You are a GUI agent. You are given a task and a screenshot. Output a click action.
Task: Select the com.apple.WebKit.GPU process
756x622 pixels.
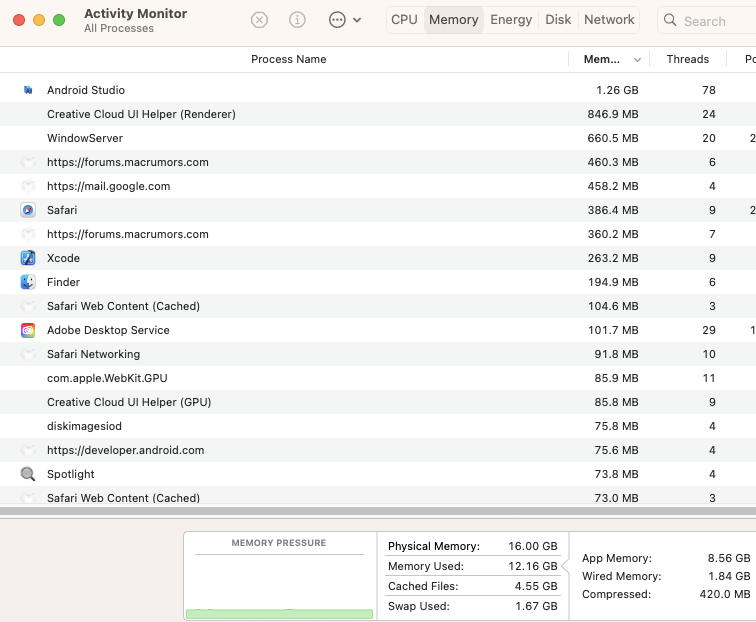pos(107,378)
